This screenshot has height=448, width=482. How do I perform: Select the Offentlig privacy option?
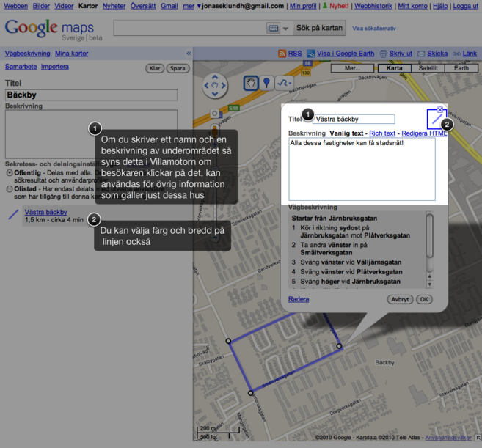tap(9, 173)
